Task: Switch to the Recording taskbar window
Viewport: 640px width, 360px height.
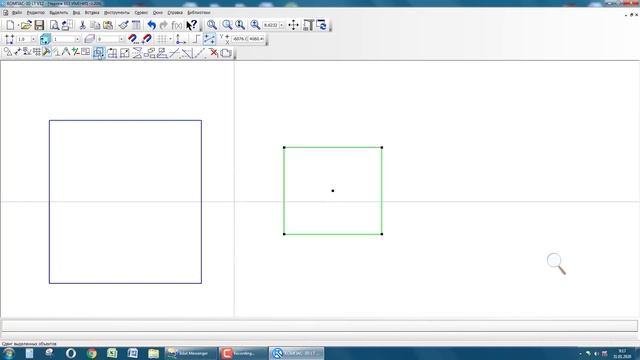Action: click(x=242, y=353)
